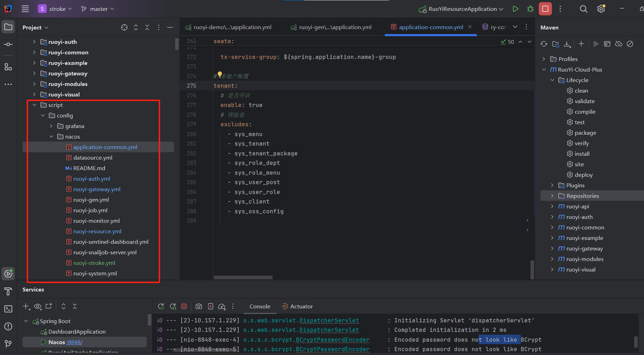Expand the grafana folder

point(51,126)
